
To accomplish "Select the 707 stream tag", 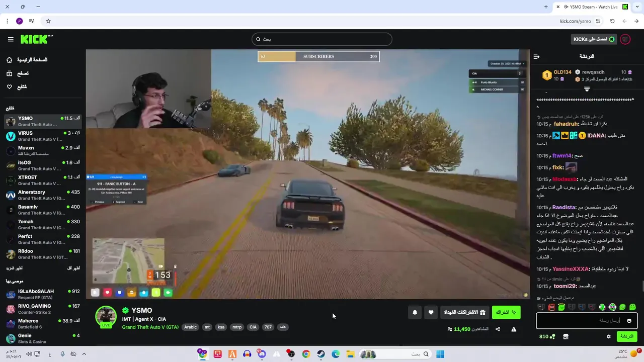I will point(268,327).
